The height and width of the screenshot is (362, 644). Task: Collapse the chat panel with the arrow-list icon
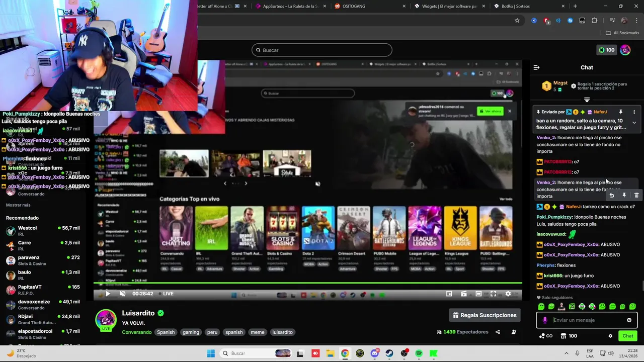pyautogui.click(x=536, y=67)
